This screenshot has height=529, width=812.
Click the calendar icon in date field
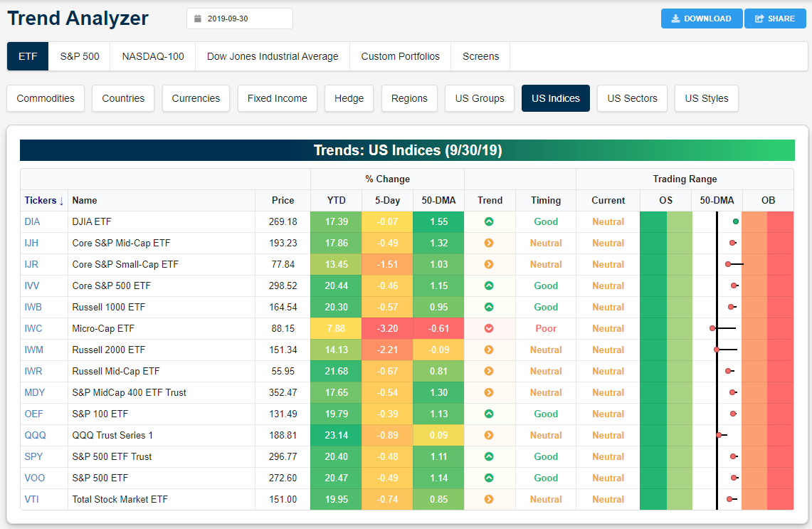198,19
